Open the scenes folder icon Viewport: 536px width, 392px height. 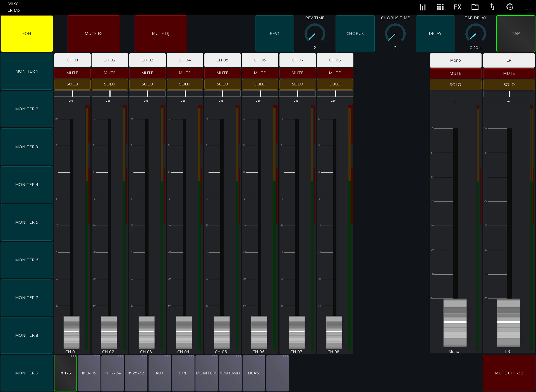click(x=475, y=7)
